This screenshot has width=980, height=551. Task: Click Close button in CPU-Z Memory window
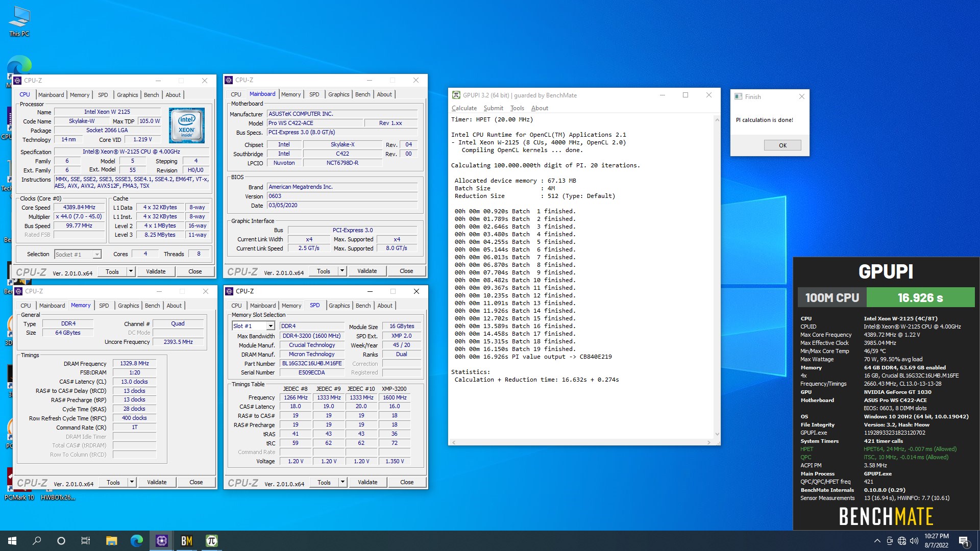point(196,482)
